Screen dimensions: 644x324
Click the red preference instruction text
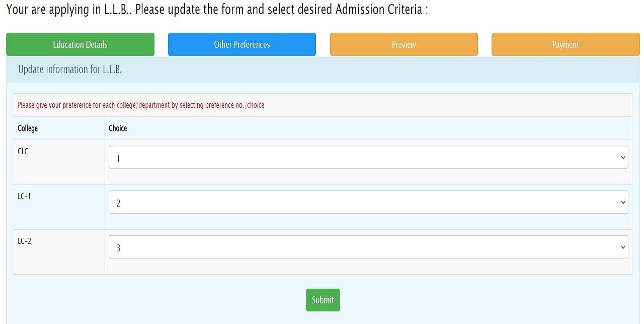pos(141,105)
